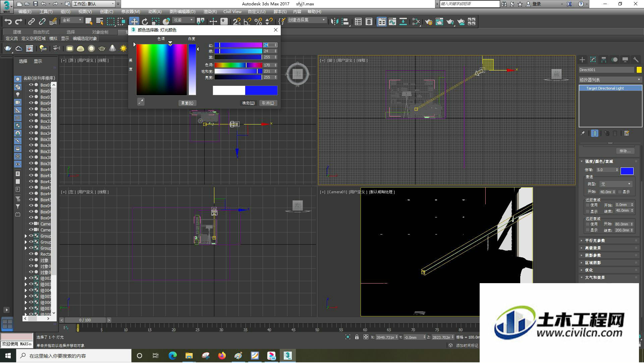Open the 修改器(M) menu
This screenshot has height=363, width=644.
[130, 12]
